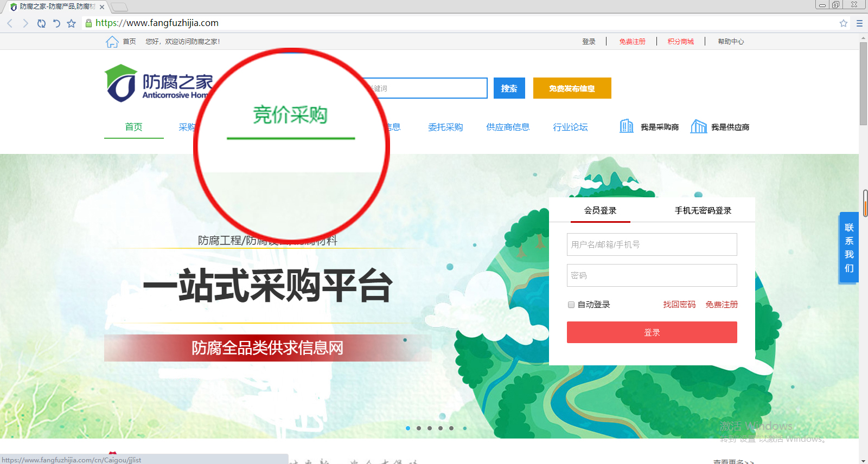Click the blue 搜索 button
This screenshot has height=464, width=868.
509,88
